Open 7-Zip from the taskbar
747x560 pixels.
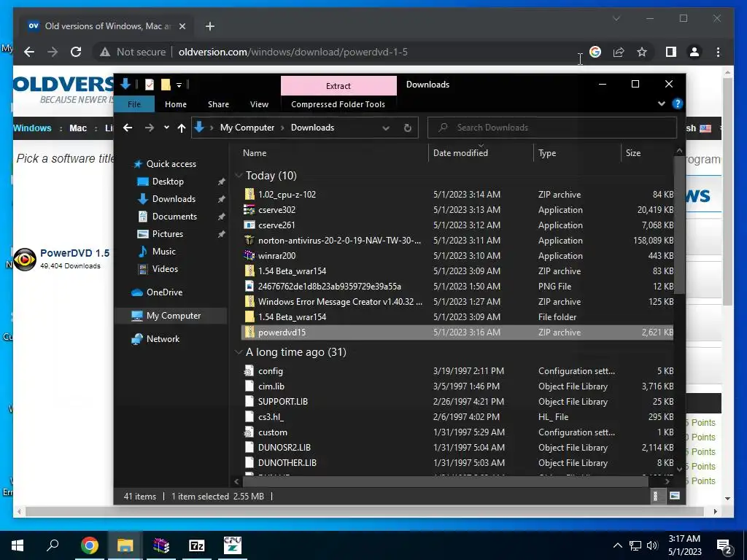pyautogui.click(x=197, y=545)
